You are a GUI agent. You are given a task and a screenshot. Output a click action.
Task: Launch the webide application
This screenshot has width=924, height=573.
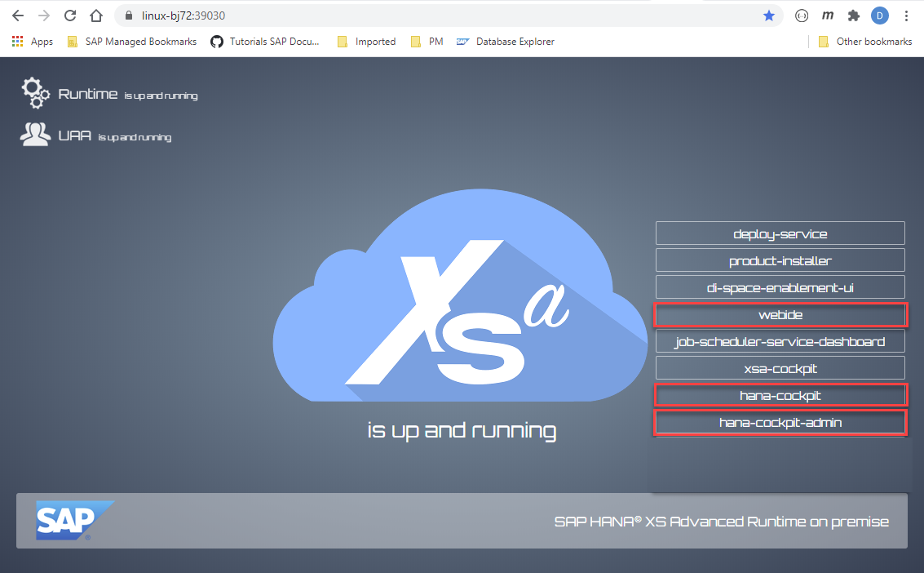780,315
